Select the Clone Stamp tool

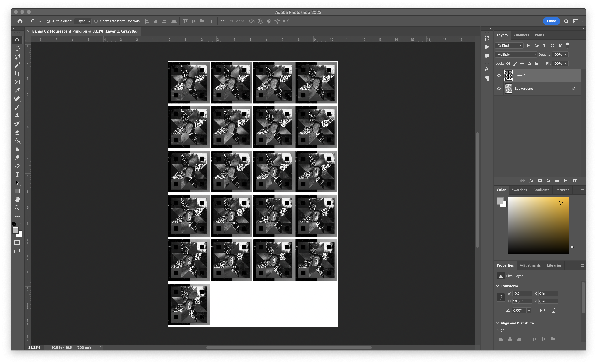17,116
